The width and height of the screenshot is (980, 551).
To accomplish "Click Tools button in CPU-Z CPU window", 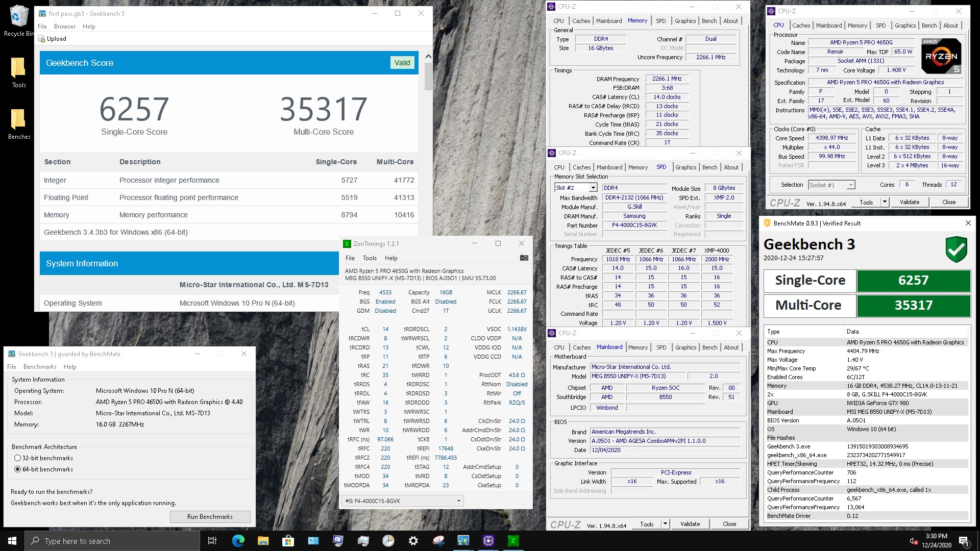I will [866, 202].
